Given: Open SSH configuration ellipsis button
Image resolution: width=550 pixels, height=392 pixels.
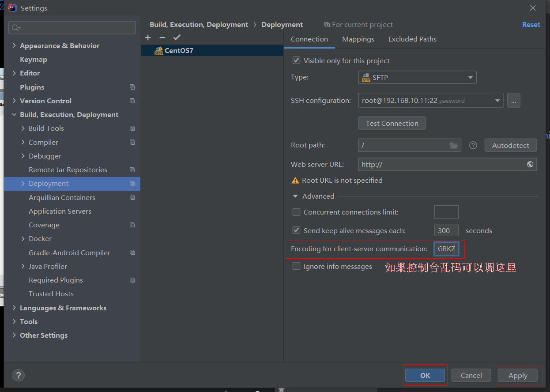Looking at the screenshot, I should 514,101.
